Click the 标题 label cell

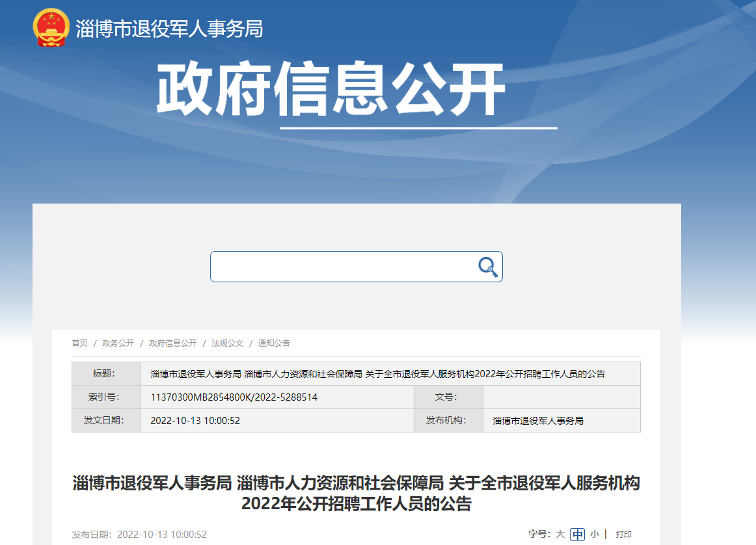click(x=106, y=373)
